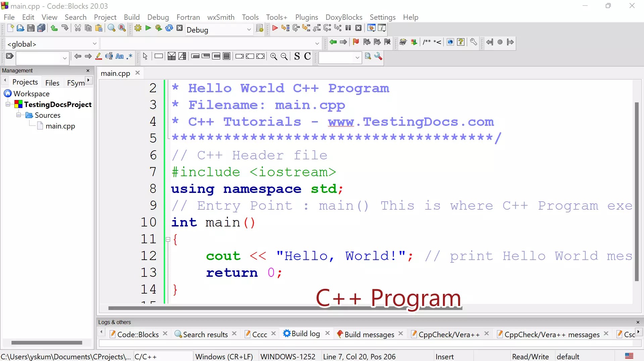Screen dimensions: 644x361
Task: Click the Rebuild icon
Action: [169, 28]
